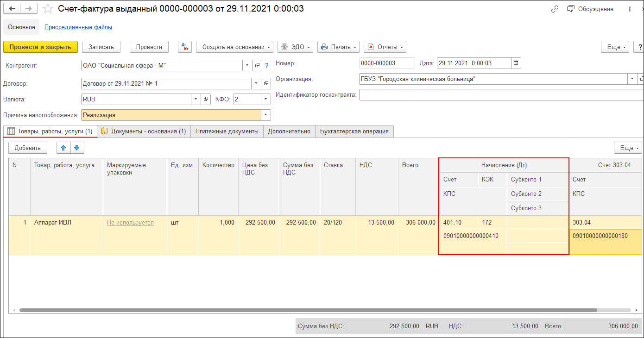Screen dimensions: 644x338
Task: Switch to Основное section
Action: click(21, 27)
